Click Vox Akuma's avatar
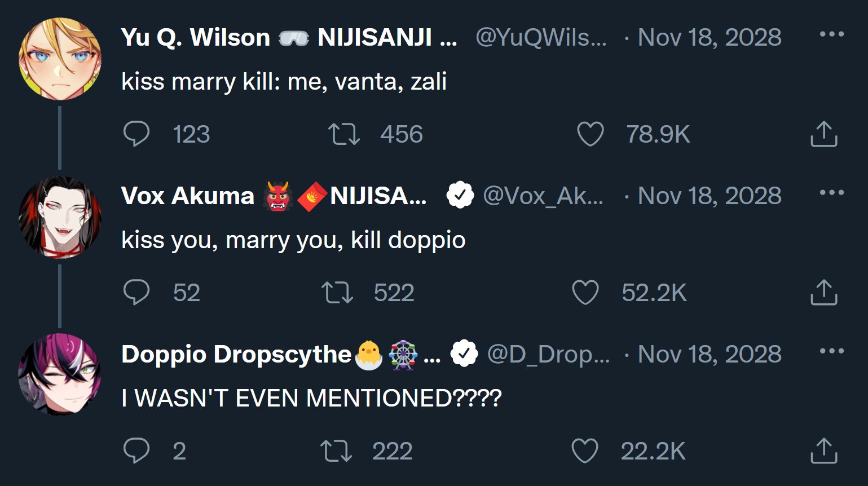The width and height of the screenshot is (868, 486). (60, 218)
